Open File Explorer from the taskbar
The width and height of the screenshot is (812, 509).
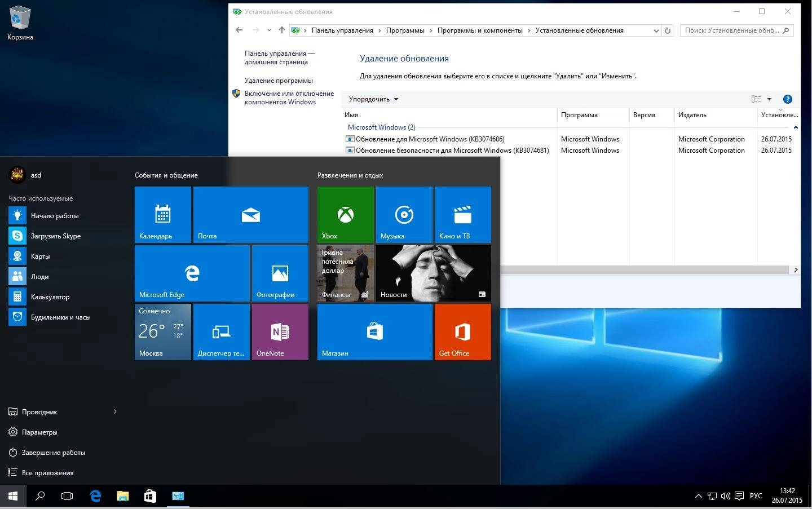122,496
